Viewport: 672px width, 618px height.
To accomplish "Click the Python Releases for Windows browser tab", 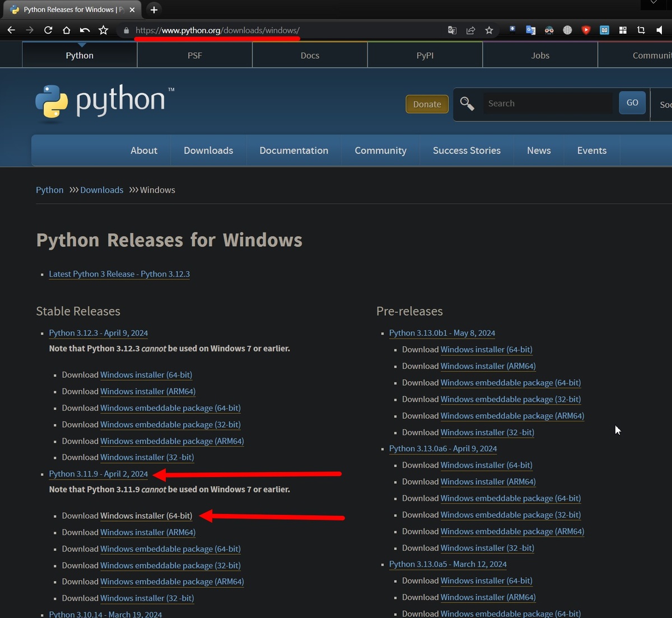I will pos(73,10).
